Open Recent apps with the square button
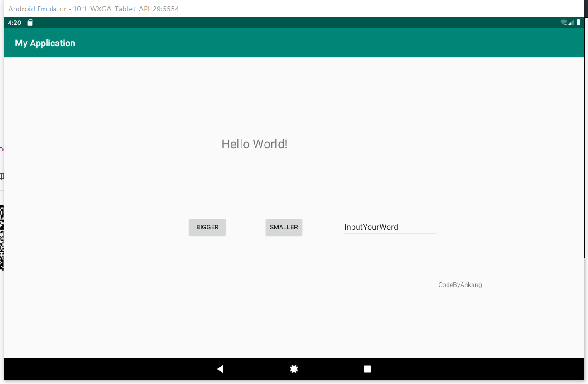The width and height of the screenshot is (588, 384). pyautogui.click(x=367, y=369)
